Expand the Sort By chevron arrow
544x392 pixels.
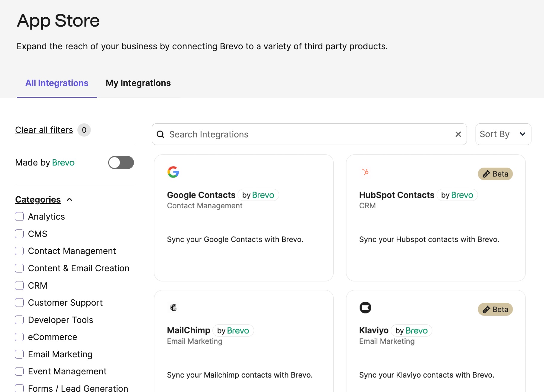coord(523,134)
